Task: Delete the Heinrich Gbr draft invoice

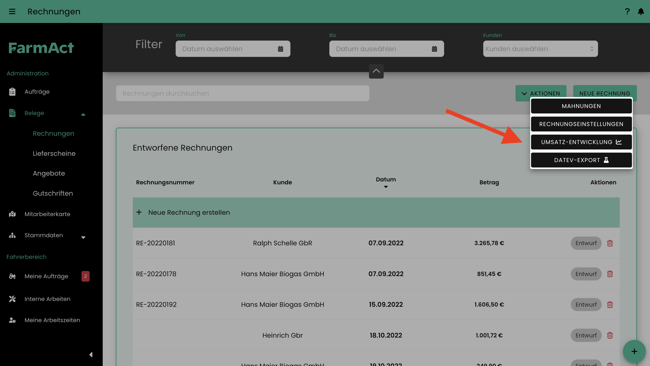Action: coord(610,335)
